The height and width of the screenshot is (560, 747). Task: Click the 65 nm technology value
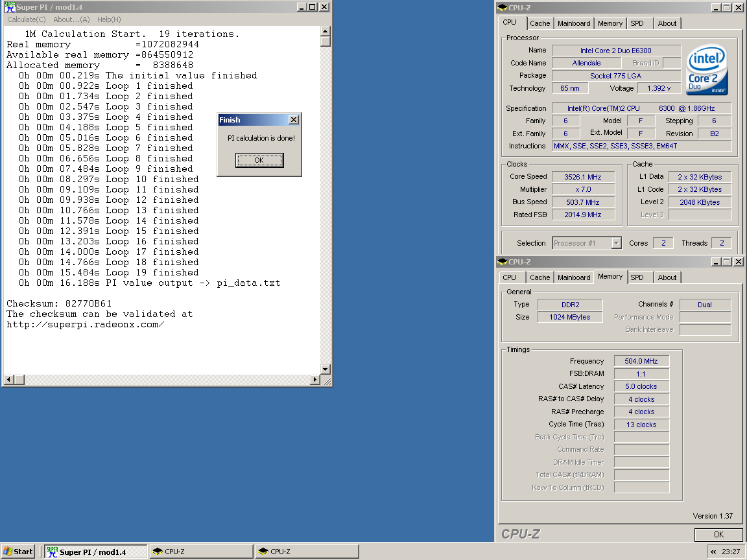coord(570,89)
